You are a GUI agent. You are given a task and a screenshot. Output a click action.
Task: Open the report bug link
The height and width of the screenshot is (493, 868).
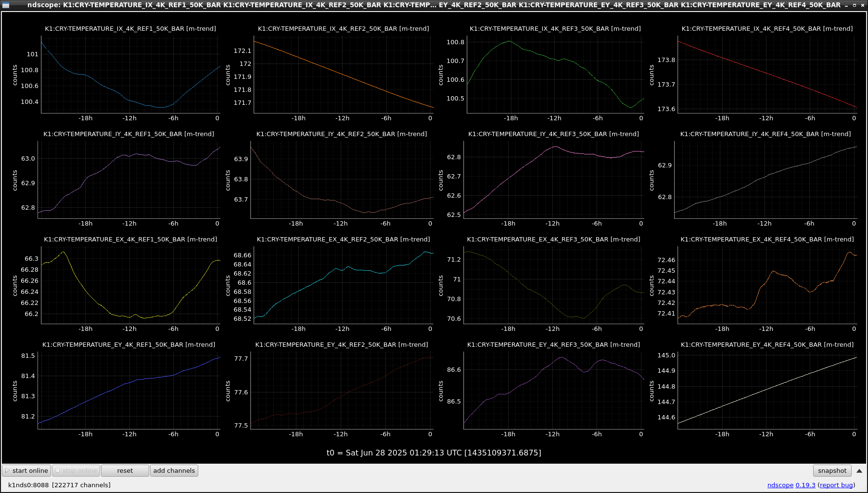click(836, 485)
